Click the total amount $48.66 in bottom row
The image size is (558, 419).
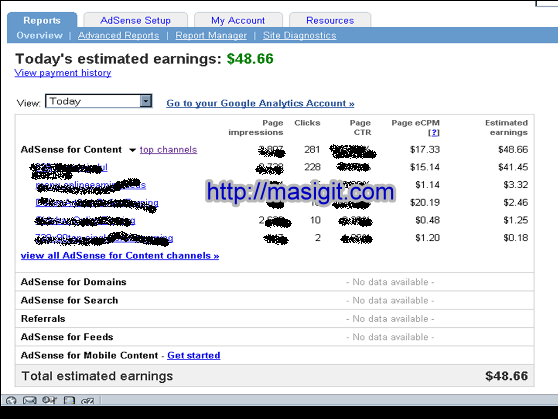pyautogui.click(x=506, y=376)
